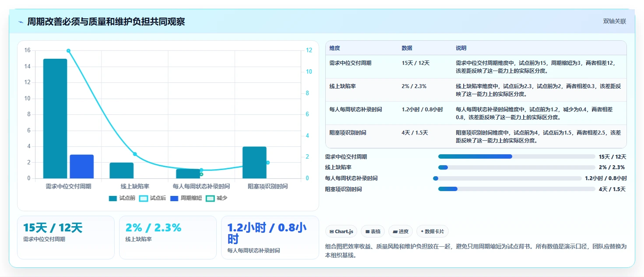Toggle the 试点前 legend swatch

click(x=113, y=198)
